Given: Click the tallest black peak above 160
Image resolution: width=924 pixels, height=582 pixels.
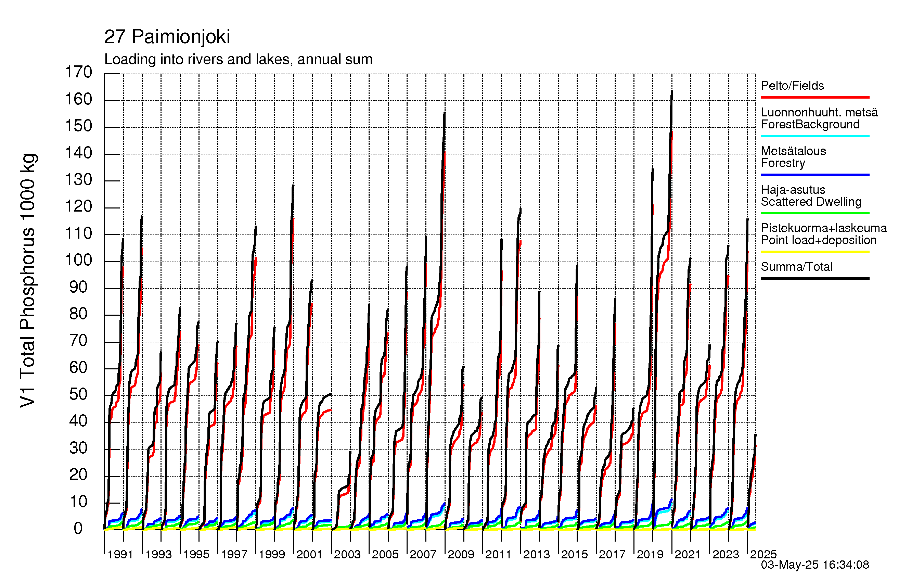Looking at the screenshot, I should (671, 92).
